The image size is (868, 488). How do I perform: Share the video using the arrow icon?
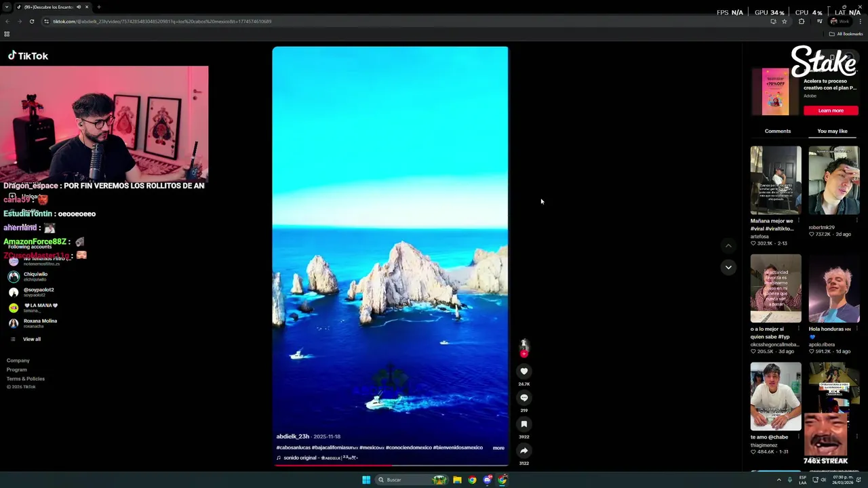pyautogui.click(x=524, y=451)
